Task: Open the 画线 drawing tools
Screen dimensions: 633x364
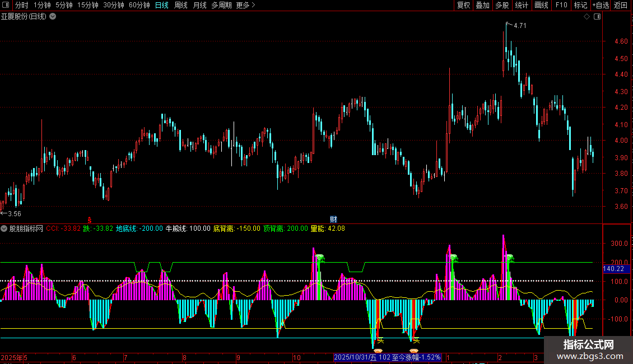Action: pyautogui.click(x=541, y=5)
